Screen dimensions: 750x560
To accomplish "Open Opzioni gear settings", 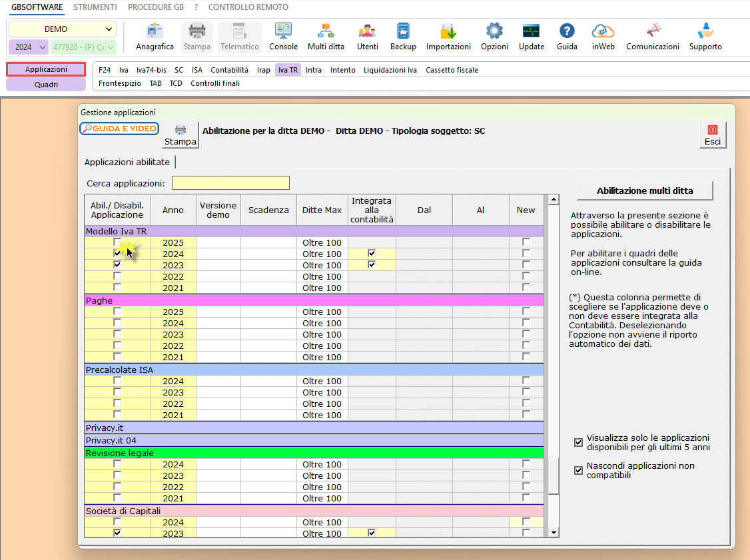I will [494, 36].
